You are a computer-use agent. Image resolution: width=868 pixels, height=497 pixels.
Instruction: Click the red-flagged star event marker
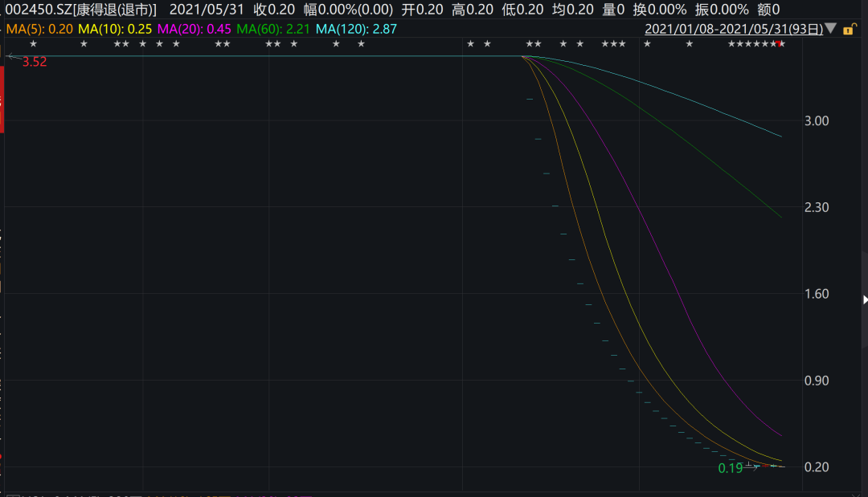[x=781, y=43]
